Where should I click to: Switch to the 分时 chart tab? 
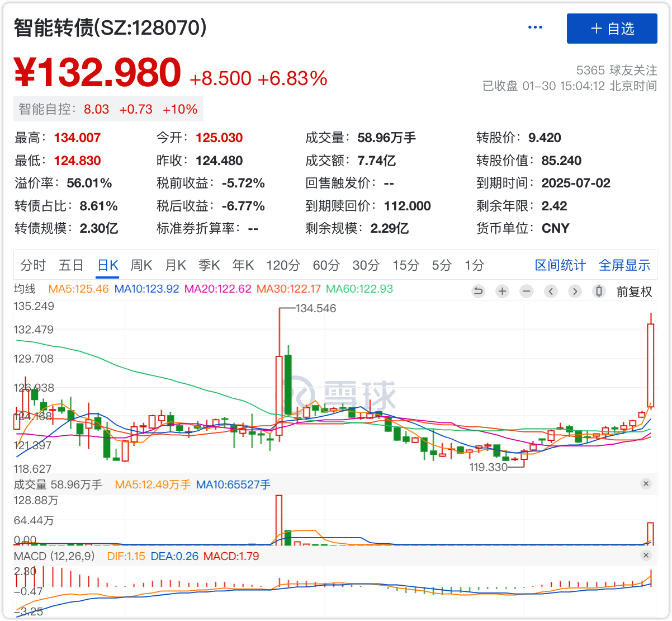pyautogui.click(x=33, y=265)
